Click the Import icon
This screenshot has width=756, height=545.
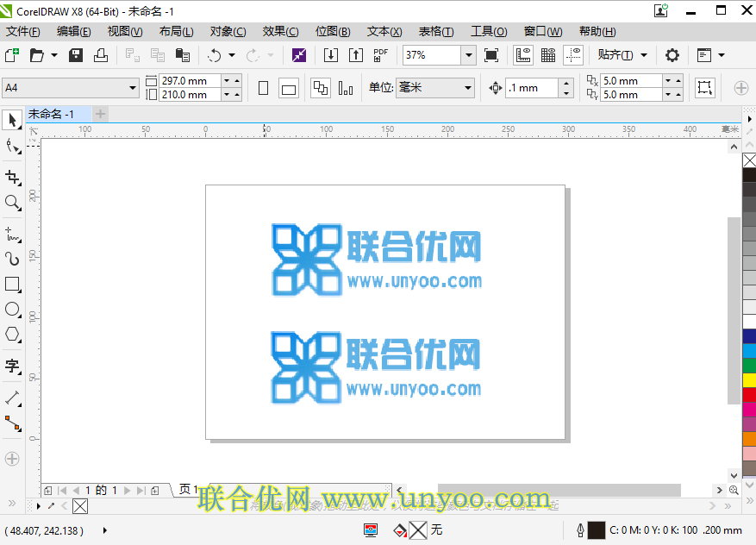[x=331, y=55]
